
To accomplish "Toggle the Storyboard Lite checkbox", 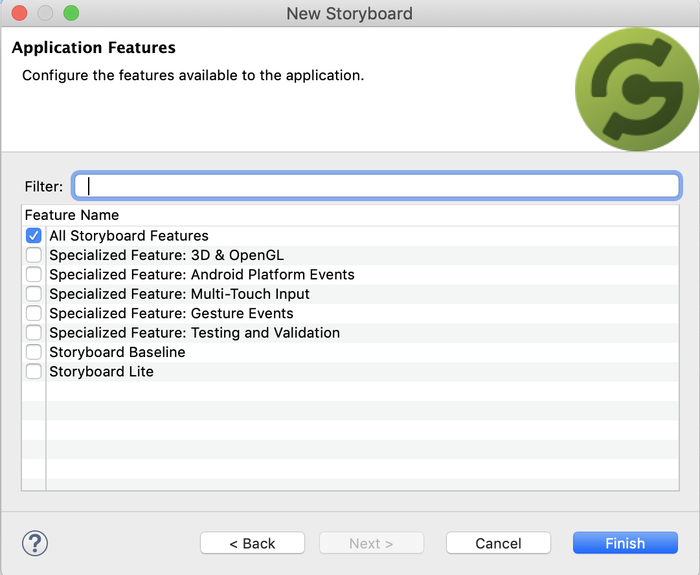I will click(33, 371).
